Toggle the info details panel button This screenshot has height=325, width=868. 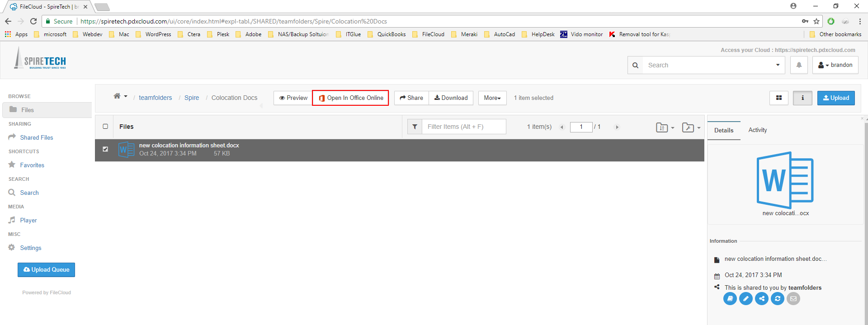click(x=802, y=98)
